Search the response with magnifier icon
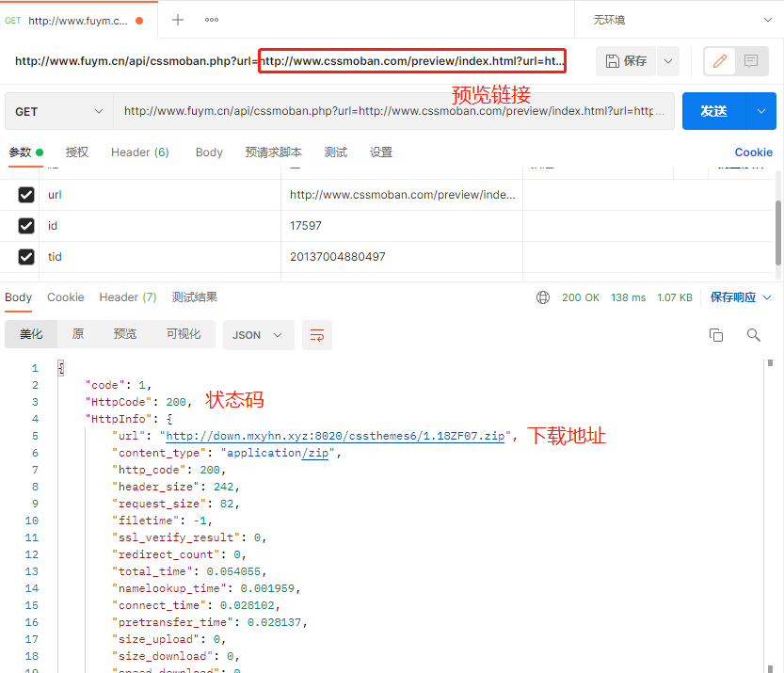 (754, 335)
